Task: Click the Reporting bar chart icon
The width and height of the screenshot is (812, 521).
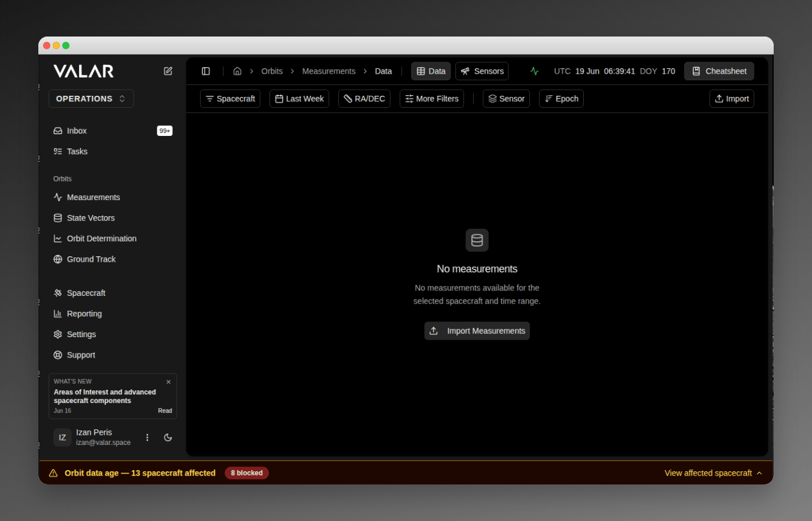Action: click(58, 314)
